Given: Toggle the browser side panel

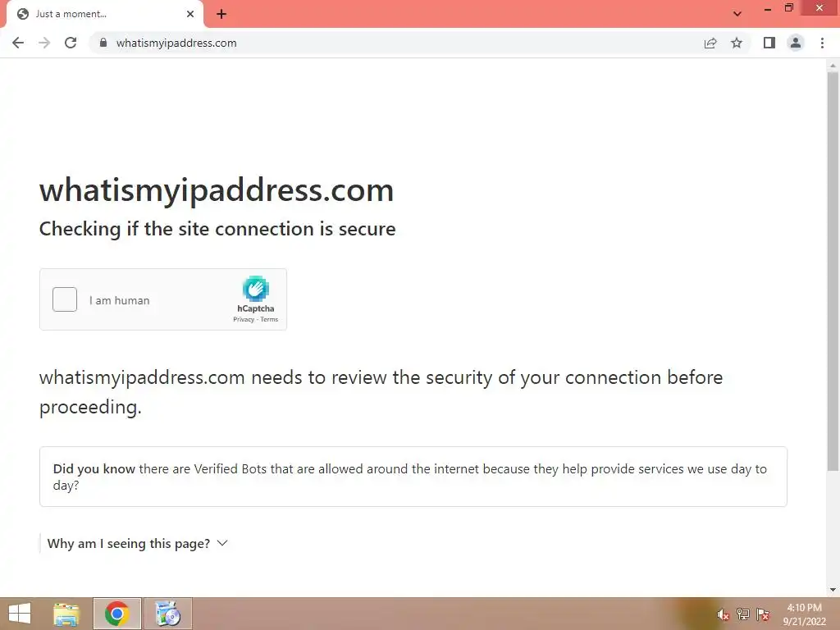Looking at the screenshot, I should click(x=769, y=43).
